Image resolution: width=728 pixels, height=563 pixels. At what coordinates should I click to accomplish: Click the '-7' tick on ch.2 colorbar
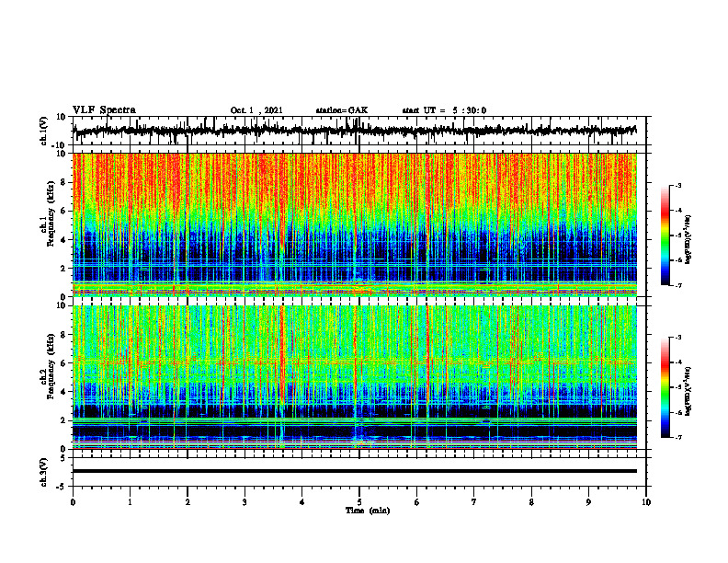pyautogui.click(x=678, y=437)
